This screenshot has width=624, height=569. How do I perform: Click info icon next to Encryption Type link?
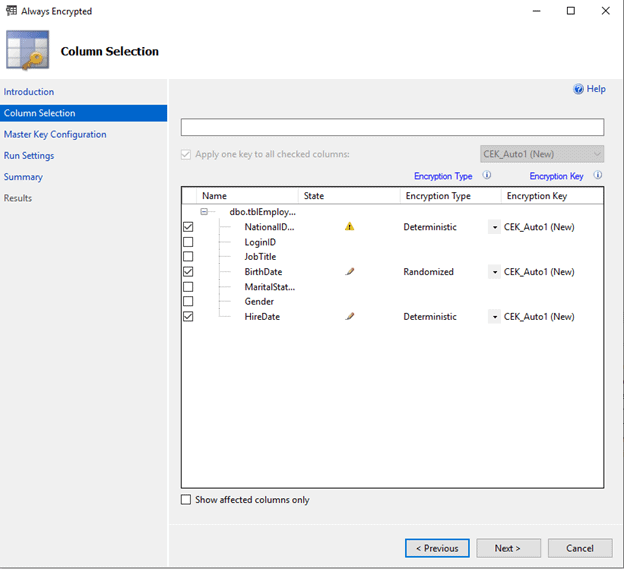tap(487, 176)
